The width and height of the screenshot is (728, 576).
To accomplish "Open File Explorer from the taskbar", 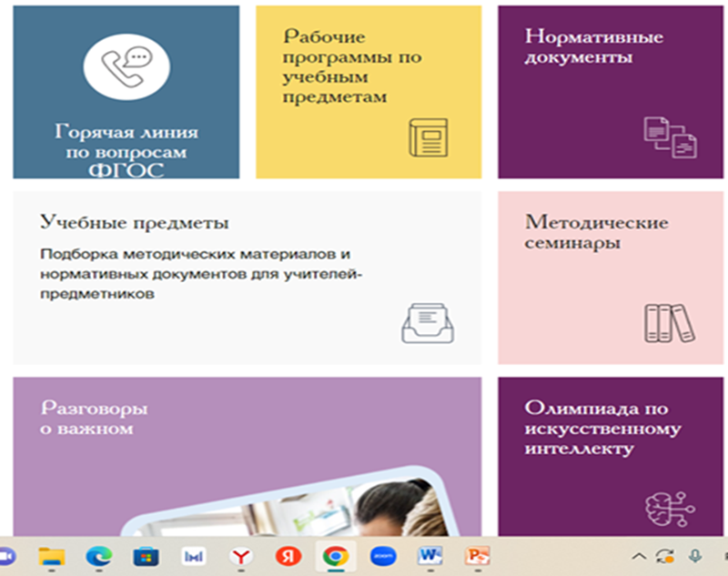I will (x=51, y=556).
